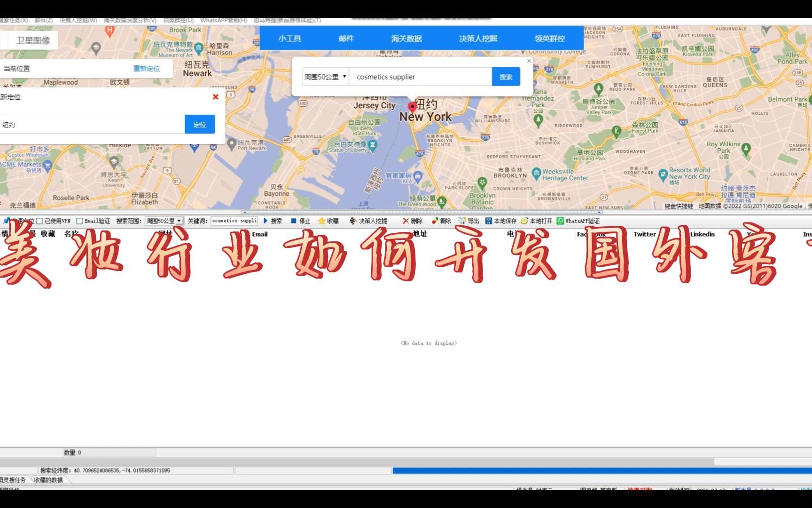Click the Green-Wood 绿荫公墓 marker
The image size is (812, 508).
442,202
